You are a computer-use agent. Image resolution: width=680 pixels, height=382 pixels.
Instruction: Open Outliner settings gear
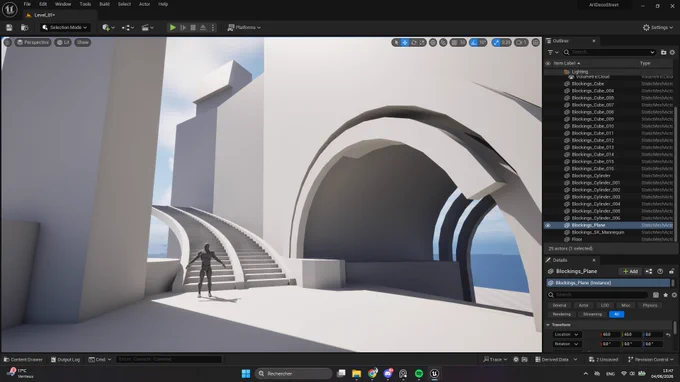(672, 52)
